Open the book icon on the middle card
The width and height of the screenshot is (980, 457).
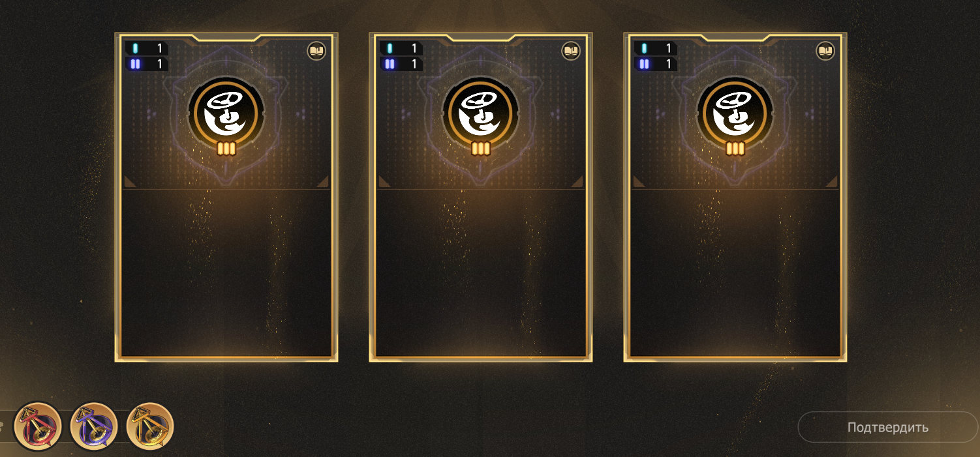point(571,51)
